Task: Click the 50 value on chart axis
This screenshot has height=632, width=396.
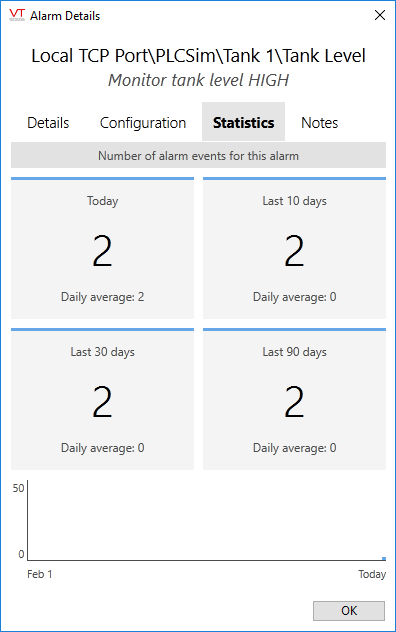Action: [18, 488]
